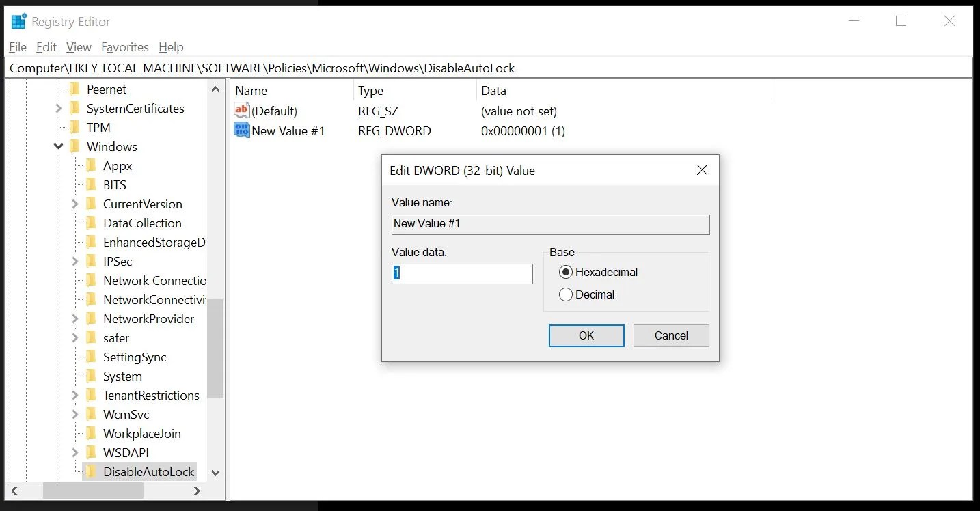Cancel the Edit DWORD dialog
980x511 pixels.
coord(670,335)
